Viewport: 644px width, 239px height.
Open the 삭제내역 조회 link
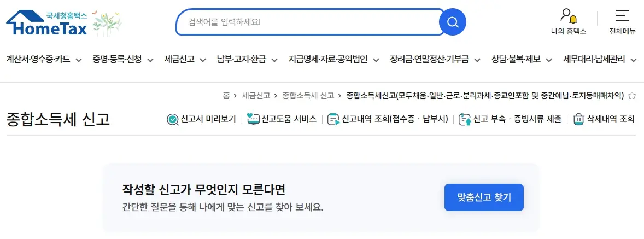(x=610, y=119)
